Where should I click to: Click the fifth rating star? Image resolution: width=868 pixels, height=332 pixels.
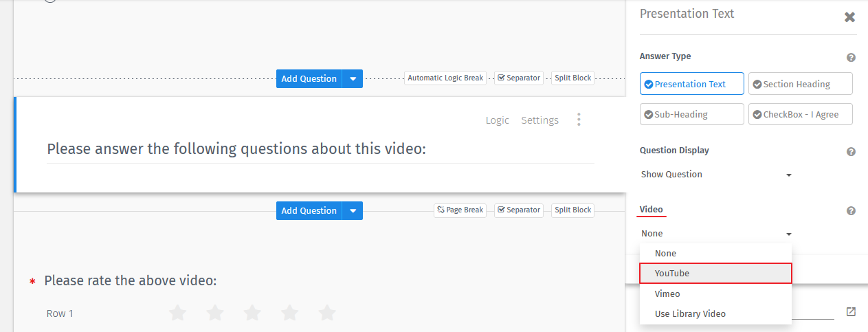(327, 313)
